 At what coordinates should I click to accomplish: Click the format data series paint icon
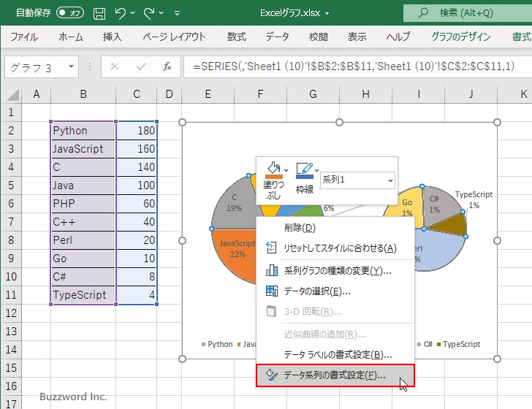[x=271, y=375]
